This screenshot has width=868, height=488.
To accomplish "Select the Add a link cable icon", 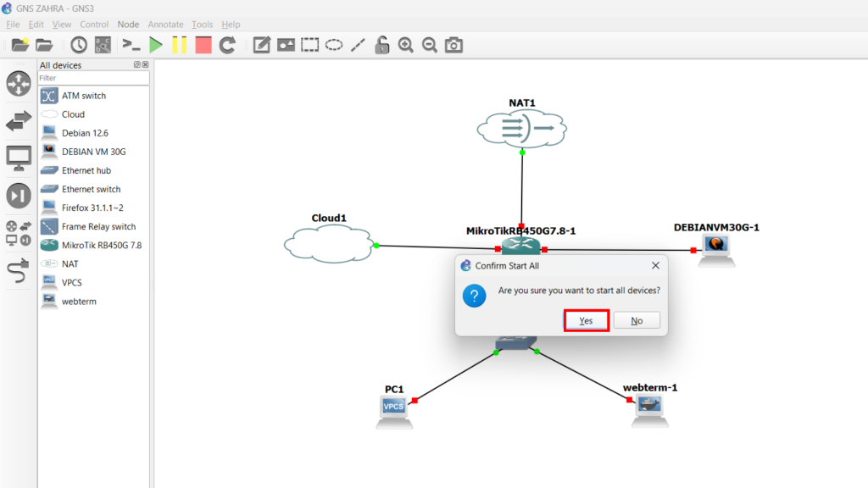I will [x=18, y=271].
